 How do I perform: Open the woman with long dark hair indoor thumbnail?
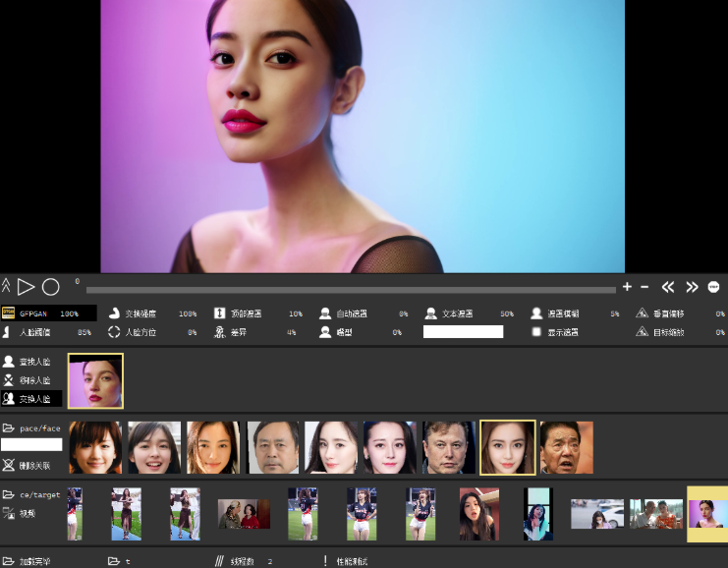click(479, 514)
